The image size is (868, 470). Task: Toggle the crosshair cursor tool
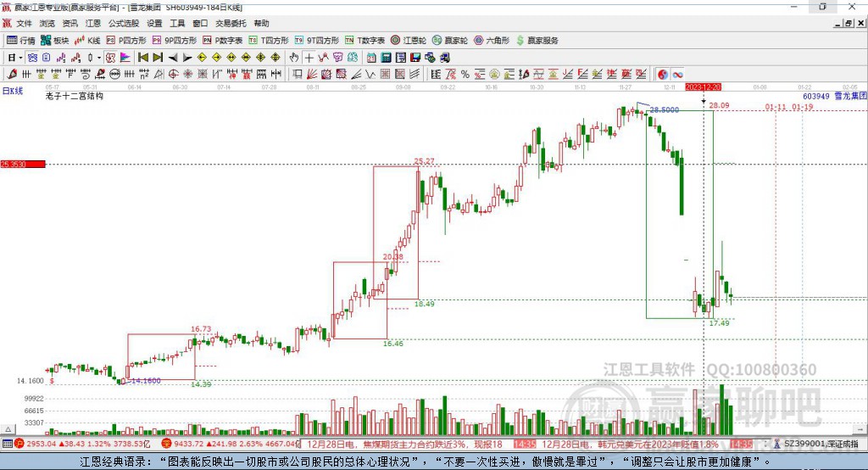tap(309, 58)
